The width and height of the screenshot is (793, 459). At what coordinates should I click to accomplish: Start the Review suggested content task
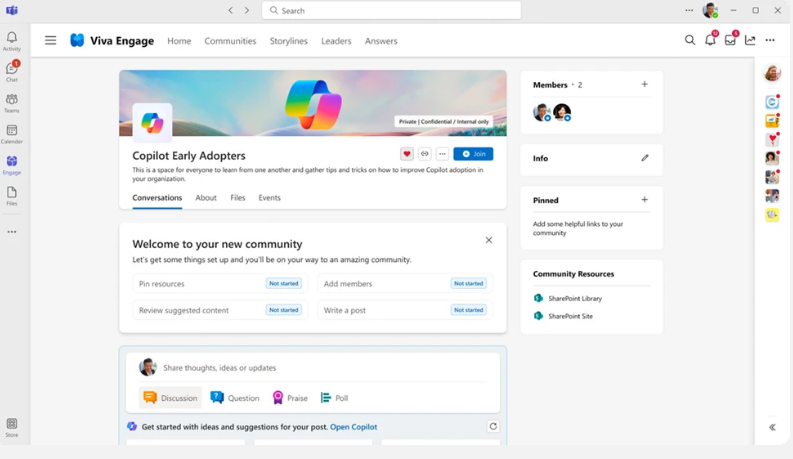pos(220,310)
